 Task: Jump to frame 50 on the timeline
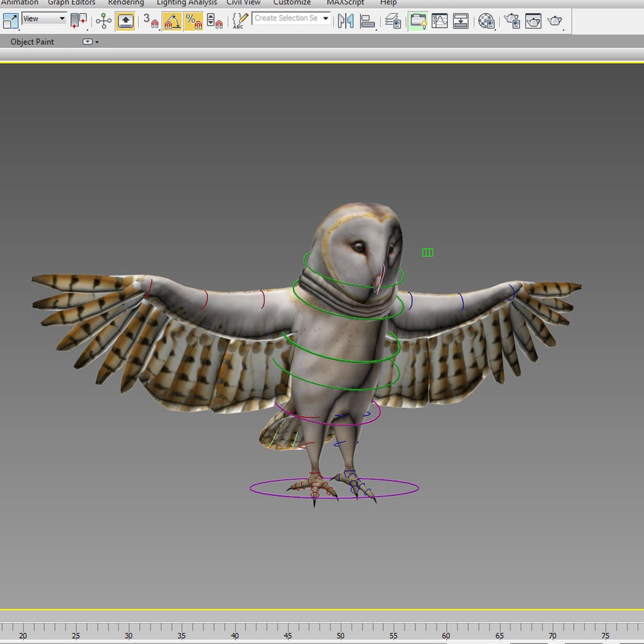point(341,636)
